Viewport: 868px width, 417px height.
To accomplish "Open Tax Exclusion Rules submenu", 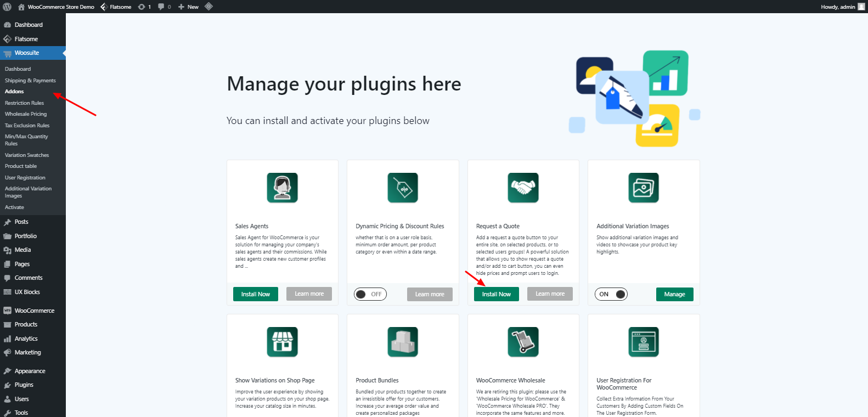I will pos(27,126).
